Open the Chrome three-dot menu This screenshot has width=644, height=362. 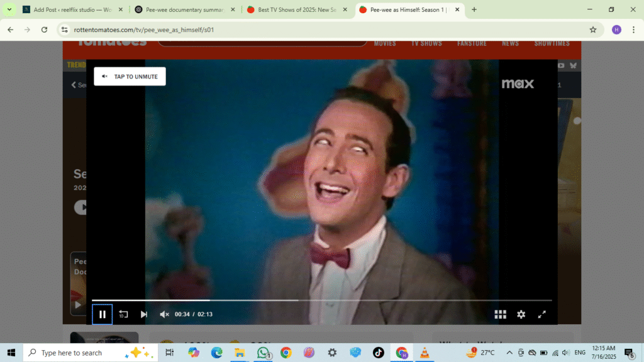click(x=634, y=30)
